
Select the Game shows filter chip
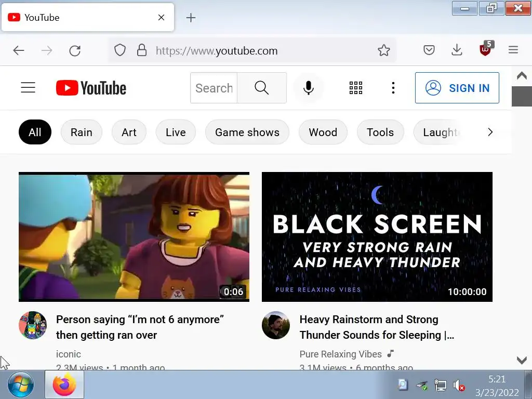pos(247,132)
